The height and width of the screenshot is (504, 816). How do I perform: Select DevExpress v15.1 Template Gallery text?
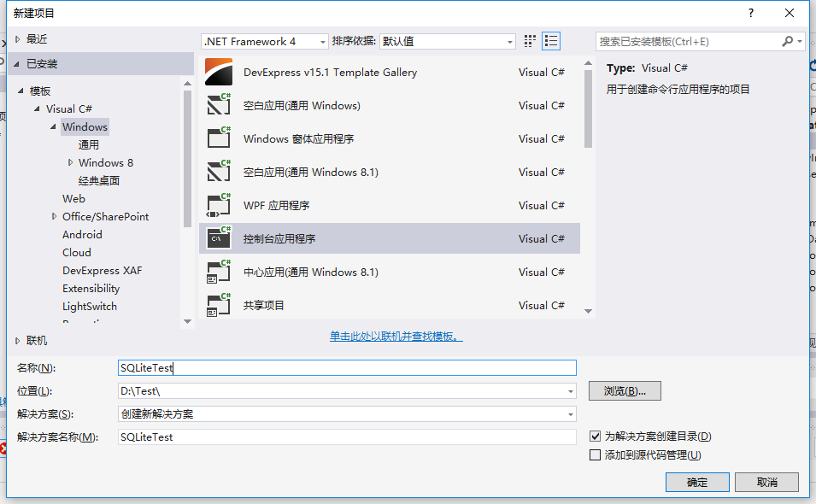pyautogui.click(x=330, y=73)
